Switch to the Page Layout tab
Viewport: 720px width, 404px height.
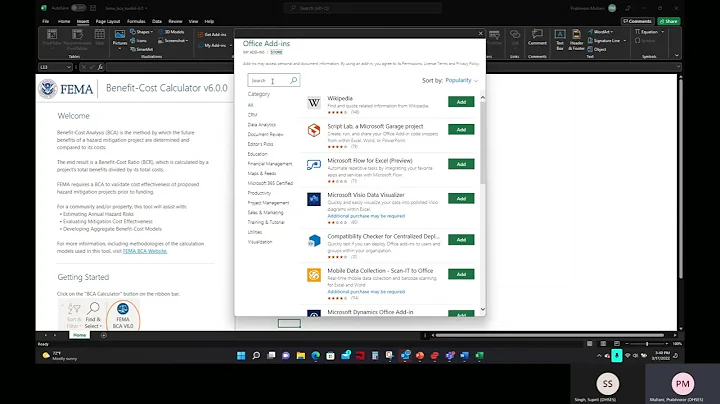pos(107,21)
